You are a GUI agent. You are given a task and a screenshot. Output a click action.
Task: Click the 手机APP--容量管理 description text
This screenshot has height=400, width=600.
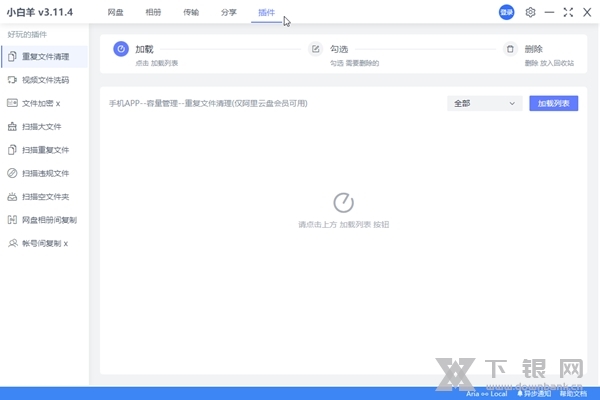[208, 103]
